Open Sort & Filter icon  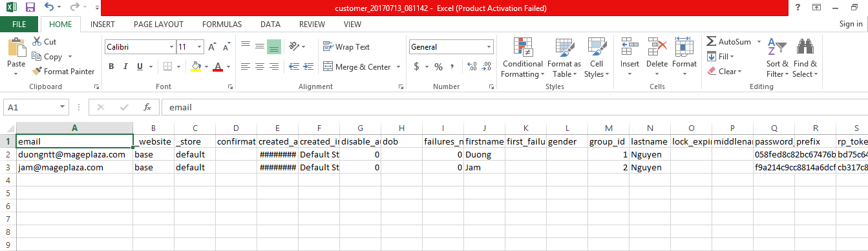(x=777, y=48)
